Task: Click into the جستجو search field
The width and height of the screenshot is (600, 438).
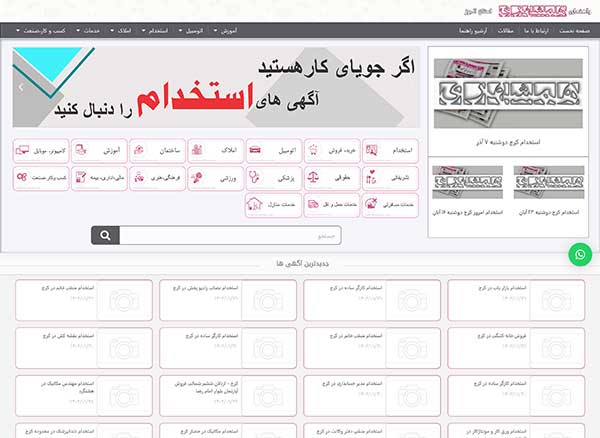Action: [232, 235]
